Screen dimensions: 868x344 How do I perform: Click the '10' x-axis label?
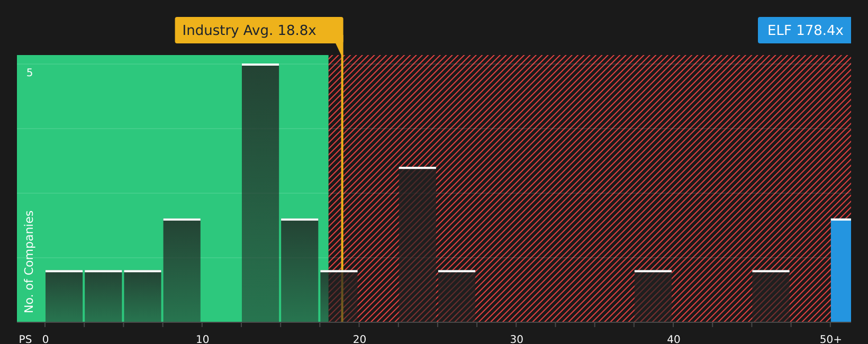pyautogui.click(x=203, y=339)
